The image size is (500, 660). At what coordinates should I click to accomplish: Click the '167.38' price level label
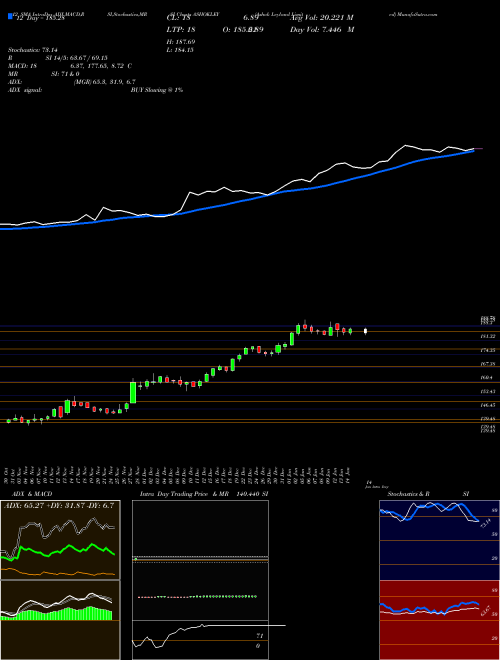488,364
